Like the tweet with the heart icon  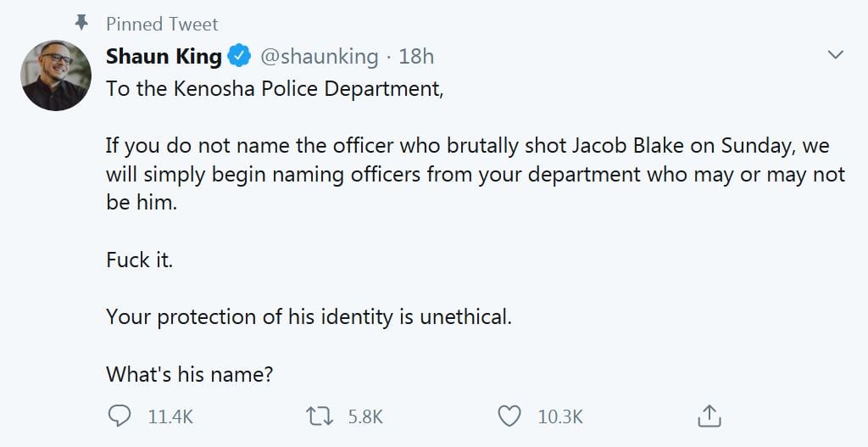click(509, 416)
